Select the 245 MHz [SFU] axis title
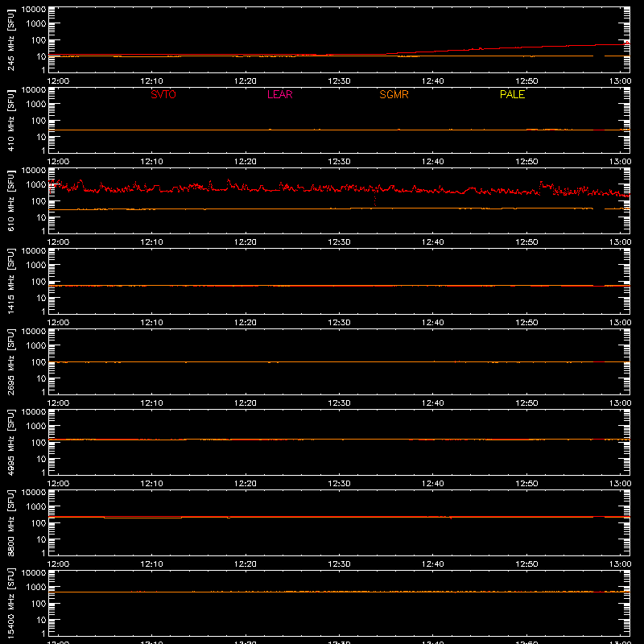 tap(11, 40)
